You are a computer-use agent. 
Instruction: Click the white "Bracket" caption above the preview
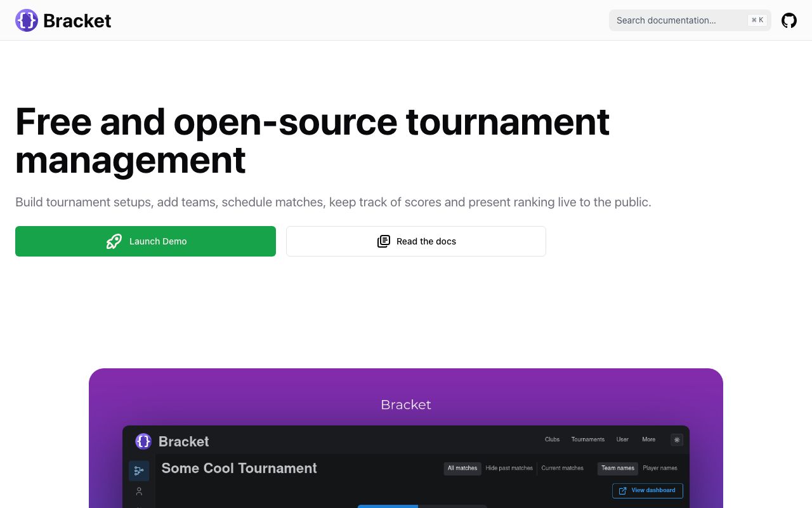(x=406, y=404)
